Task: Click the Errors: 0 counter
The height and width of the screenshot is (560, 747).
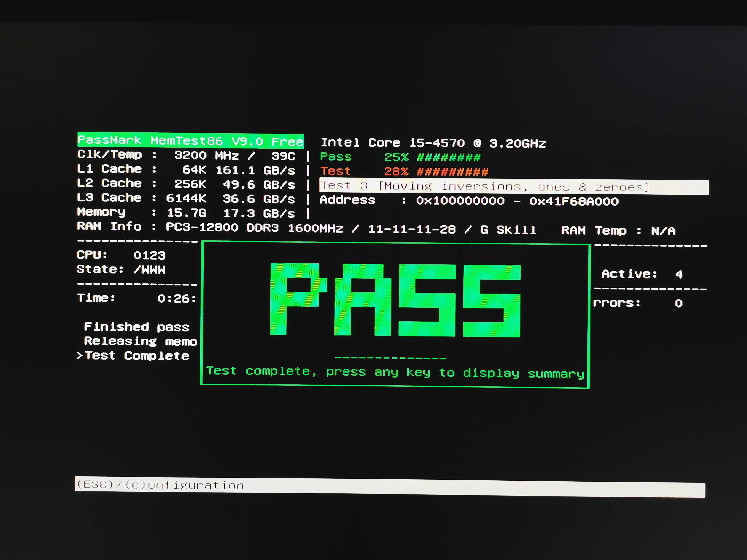Action: point(638,303)
